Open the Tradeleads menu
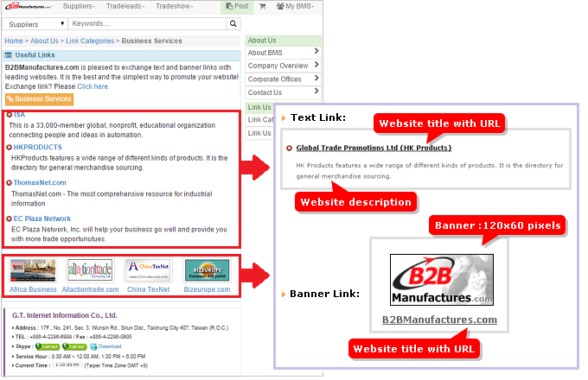This screenshot has height=380, width=588. point(125,6)
